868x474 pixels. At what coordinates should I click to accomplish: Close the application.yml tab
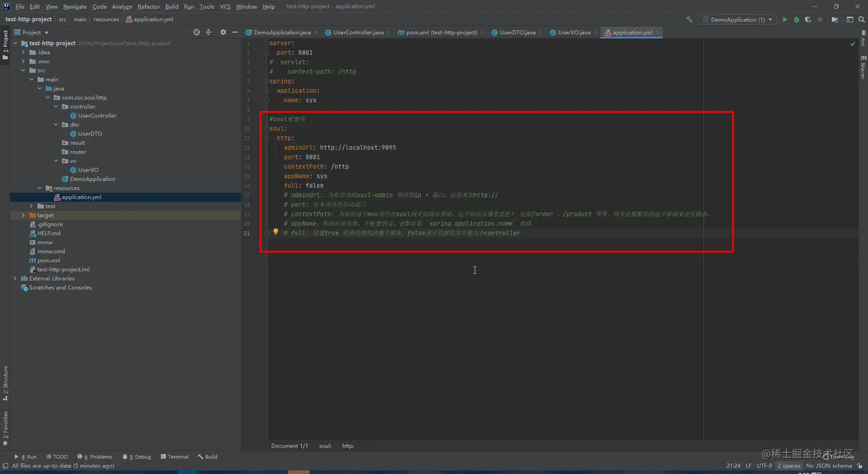(x=657, y=32)
